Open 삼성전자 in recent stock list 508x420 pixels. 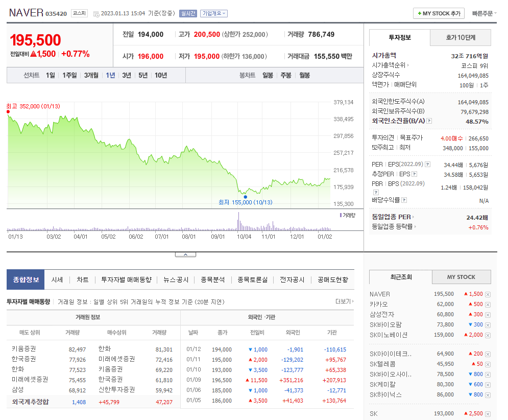382,314
